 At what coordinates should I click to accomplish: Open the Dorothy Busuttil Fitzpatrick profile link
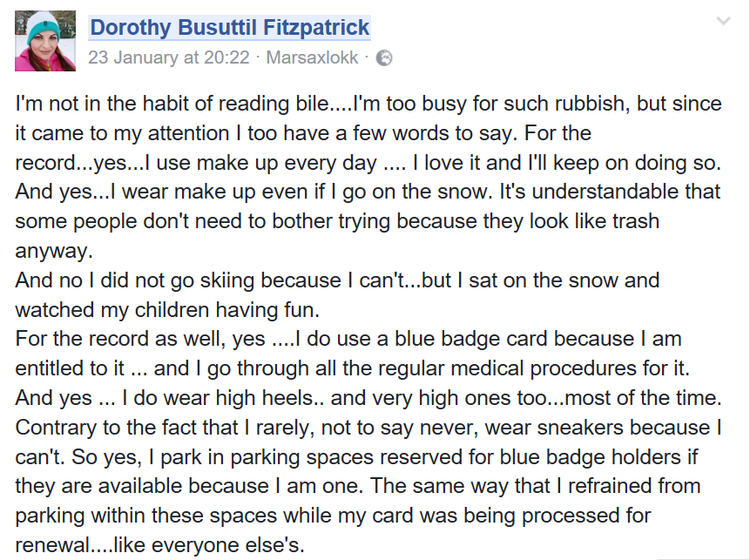230,28
